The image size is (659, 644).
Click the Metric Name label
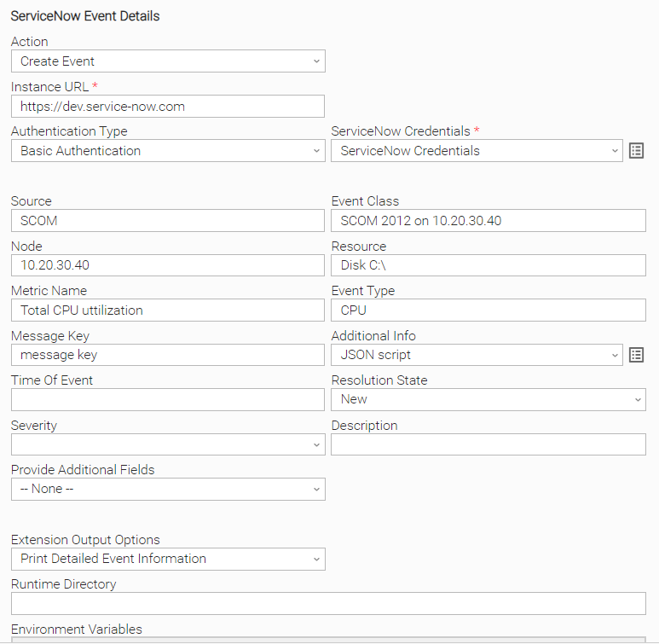[49, 291]
